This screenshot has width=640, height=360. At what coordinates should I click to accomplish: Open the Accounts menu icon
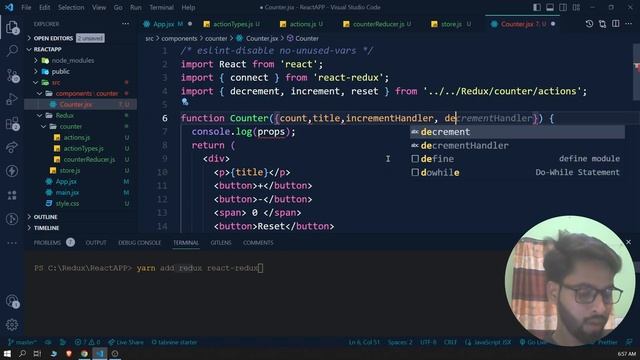(12, 301)
